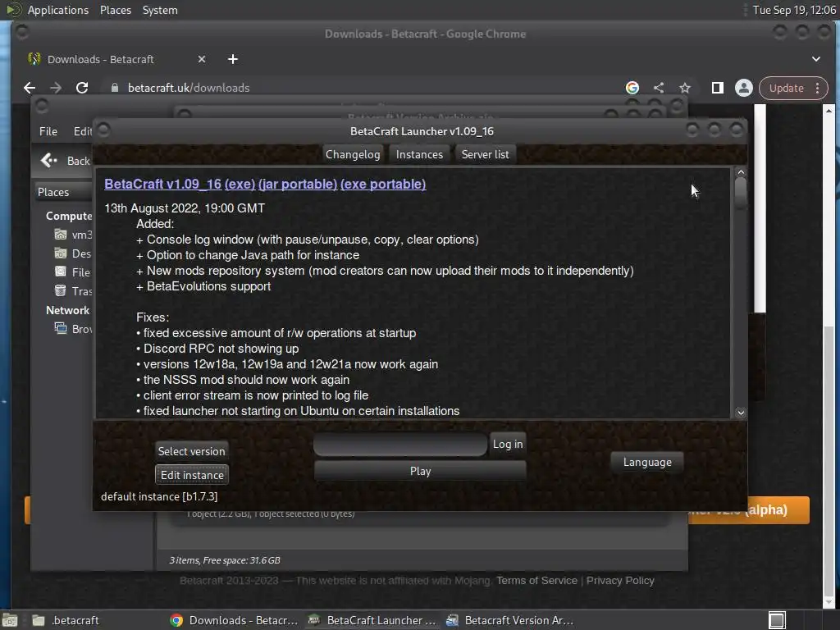840x630 pixels.
Task: Switch to the .betacraft taskbar window
Action: (66, 620)
